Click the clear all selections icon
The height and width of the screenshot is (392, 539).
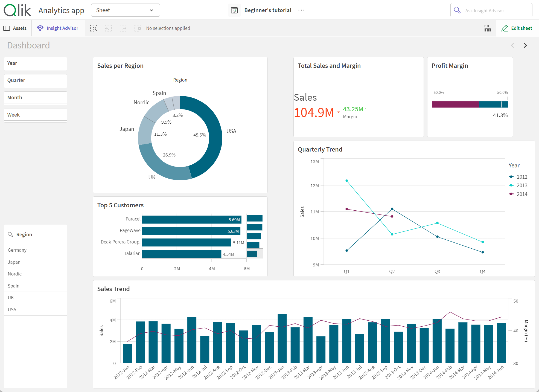(x=138, y=28)
